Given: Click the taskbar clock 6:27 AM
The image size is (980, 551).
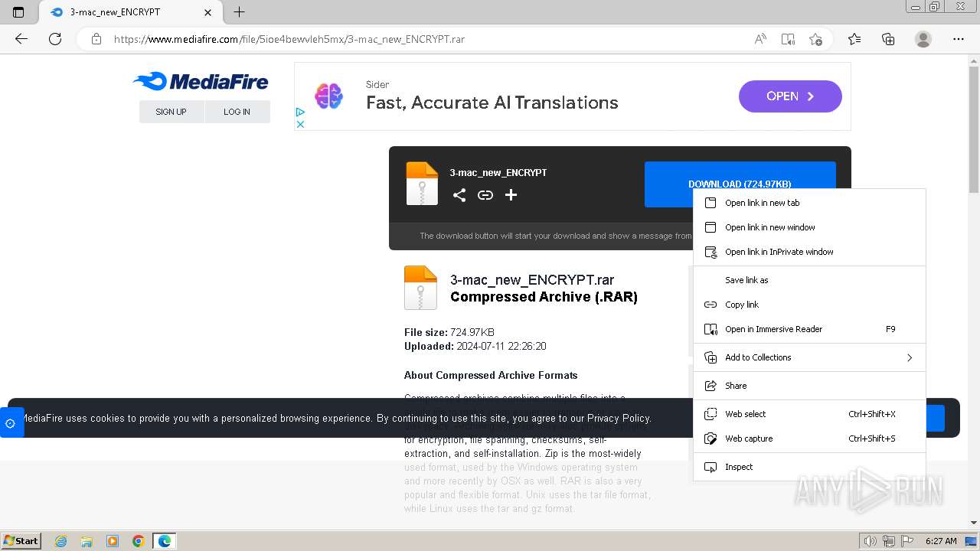Looking at the screenshot, I should click(x=941, y=541).
